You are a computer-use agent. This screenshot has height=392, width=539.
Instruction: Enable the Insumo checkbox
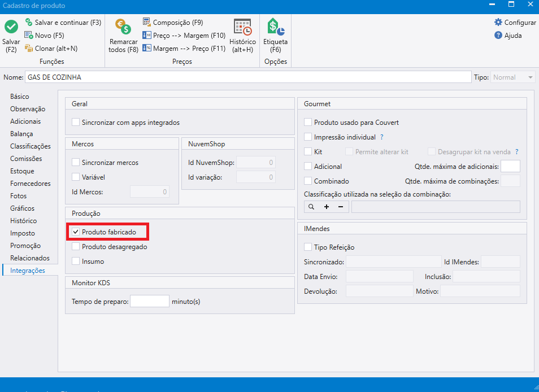[76, 262]
